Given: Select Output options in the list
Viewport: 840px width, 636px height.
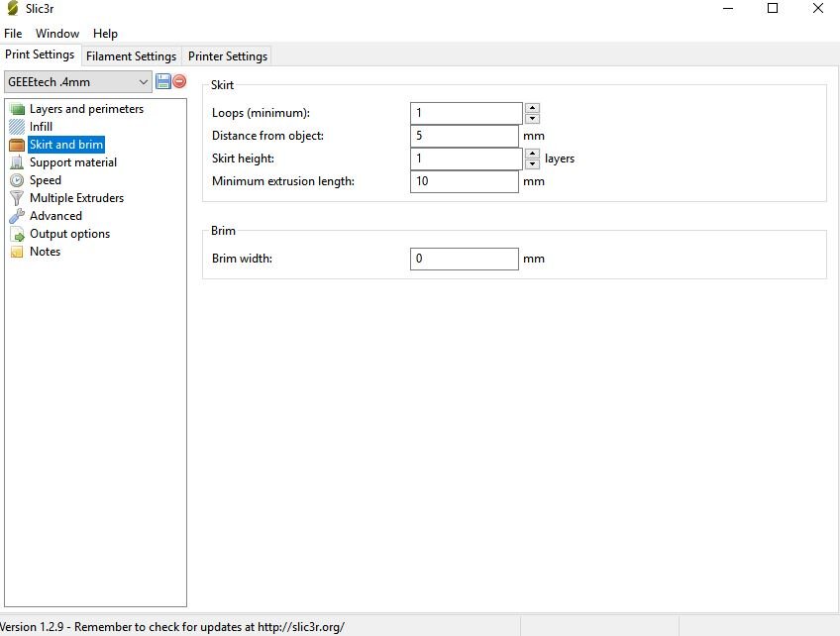Looking at the screenshot, I should 69,234.
